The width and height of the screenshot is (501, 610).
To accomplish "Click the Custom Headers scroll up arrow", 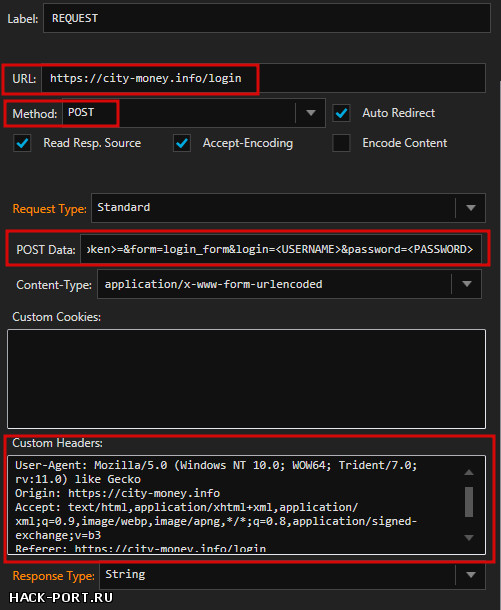I will pyautogui.click(x=469, y=472).
